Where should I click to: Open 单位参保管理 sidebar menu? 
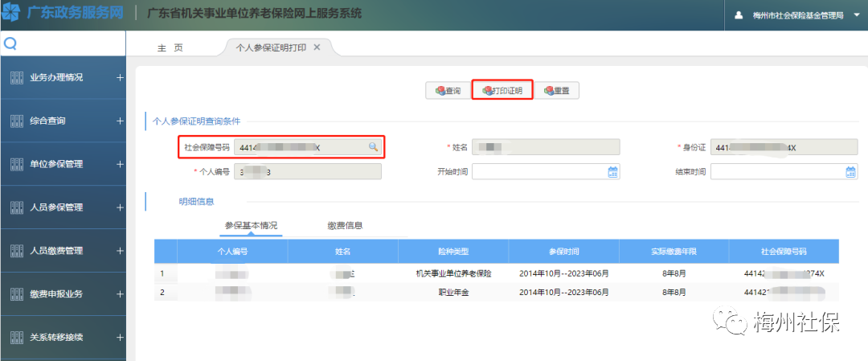click(63, 164)
